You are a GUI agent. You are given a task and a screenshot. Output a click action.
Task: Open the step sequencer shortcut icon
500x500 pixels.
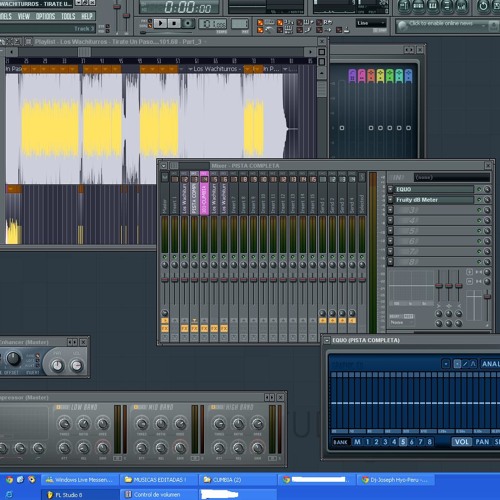pyautogui.click(x=419, y=6)
